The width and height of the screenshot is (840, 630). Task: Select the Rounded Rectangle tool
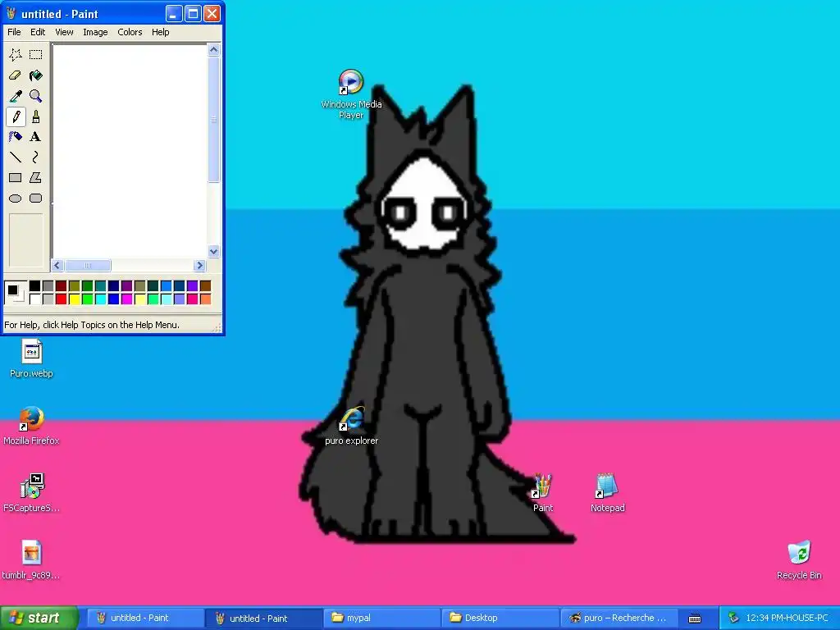(36, 199)
